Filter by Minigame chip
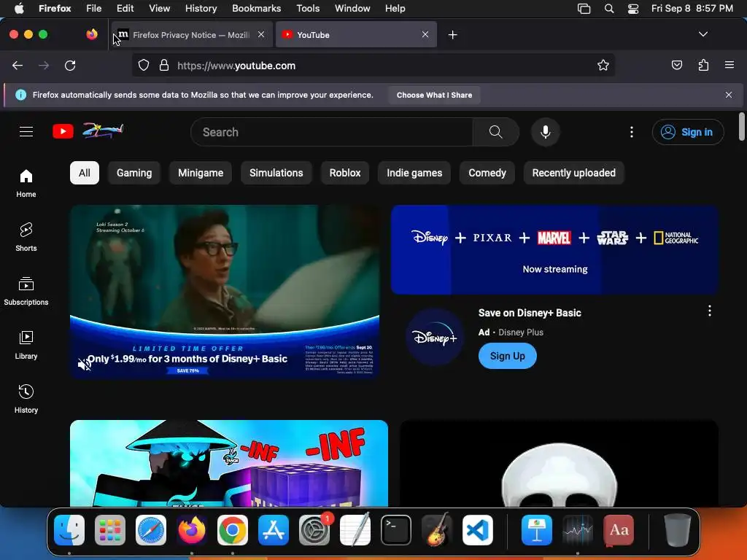Screen dimensions: 747x560 coord(201,173)
